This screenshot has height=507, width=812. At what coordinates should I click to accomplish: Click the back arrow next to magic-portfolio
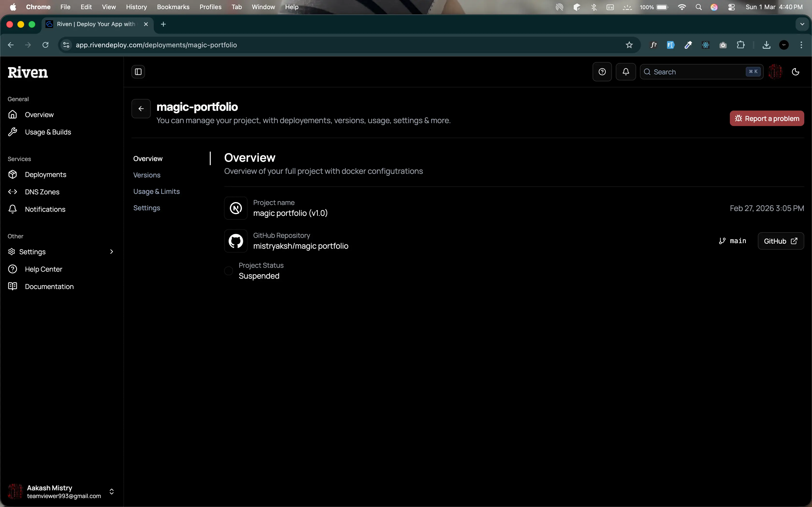coord(141,108)
